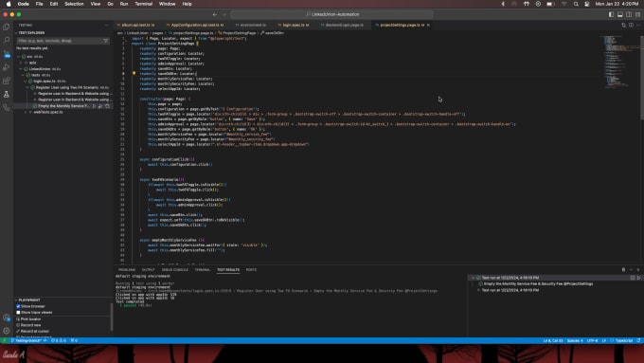The image size is (644, 363).
Task: Switch to the OUTPUT panel tab
Action: (149, 270)
